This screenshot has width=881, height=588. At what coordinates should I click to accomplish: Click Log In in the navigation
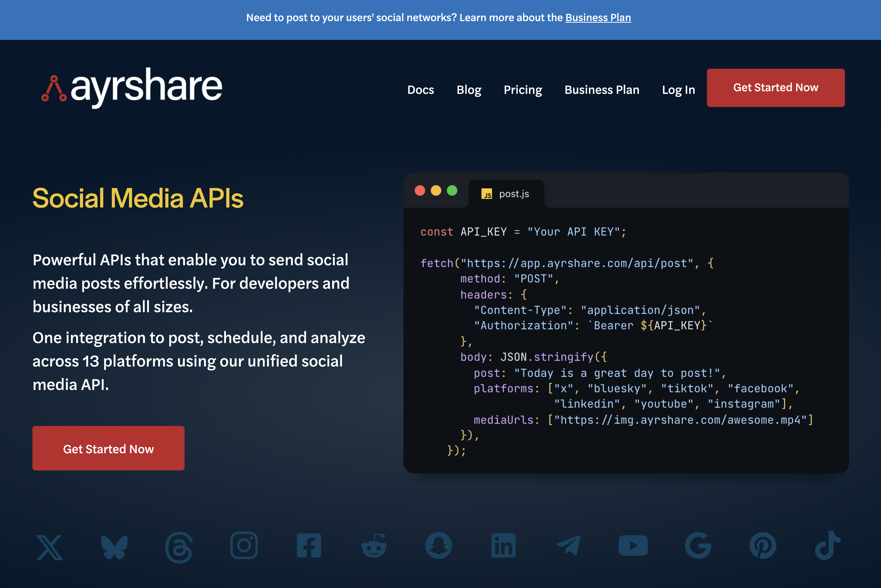tap(678, 90)
